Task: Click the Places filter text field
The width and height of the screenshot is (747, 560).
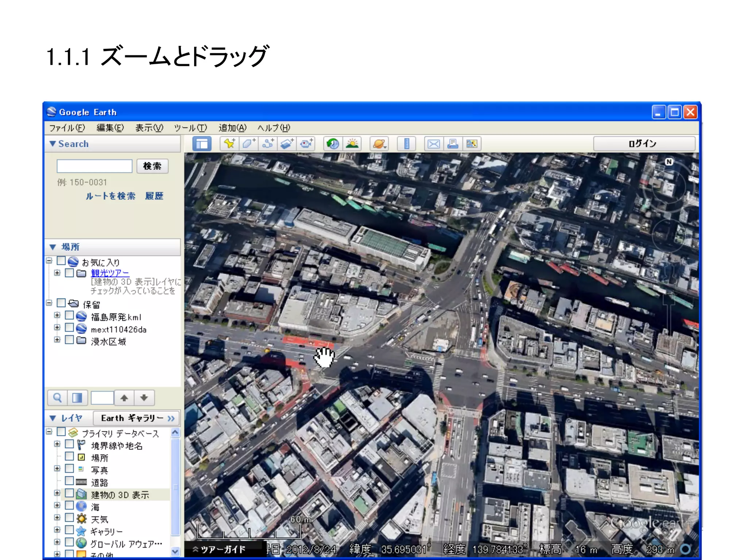Action: 102,397
